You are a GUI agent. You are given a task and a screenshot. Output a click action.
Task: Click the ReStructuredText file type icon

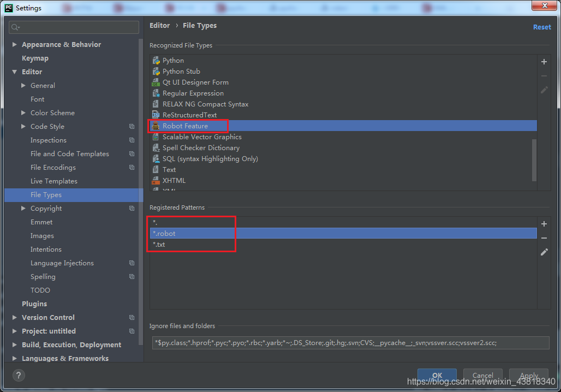click(156, 115)
